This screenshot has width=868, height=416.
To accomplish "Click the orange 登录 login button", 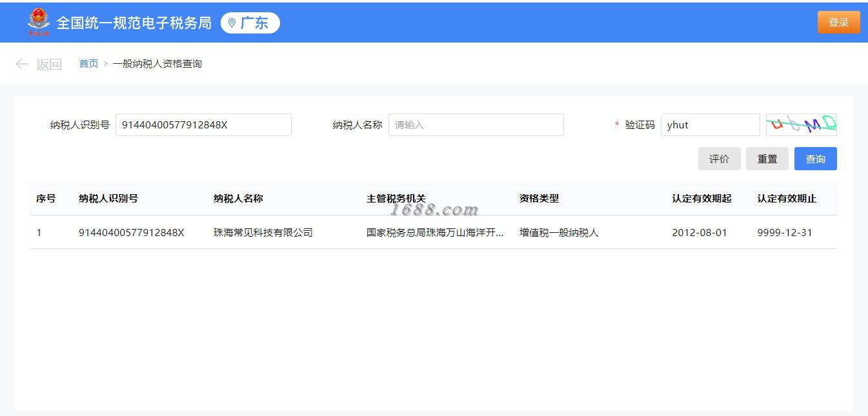I will (838, 22).
